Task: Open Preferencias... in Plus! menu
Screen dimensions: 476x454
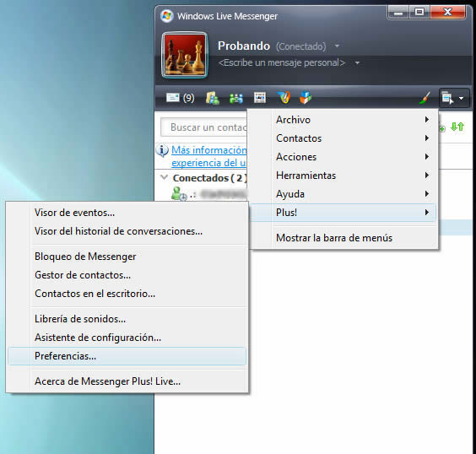Action: (x=127, y=356)
